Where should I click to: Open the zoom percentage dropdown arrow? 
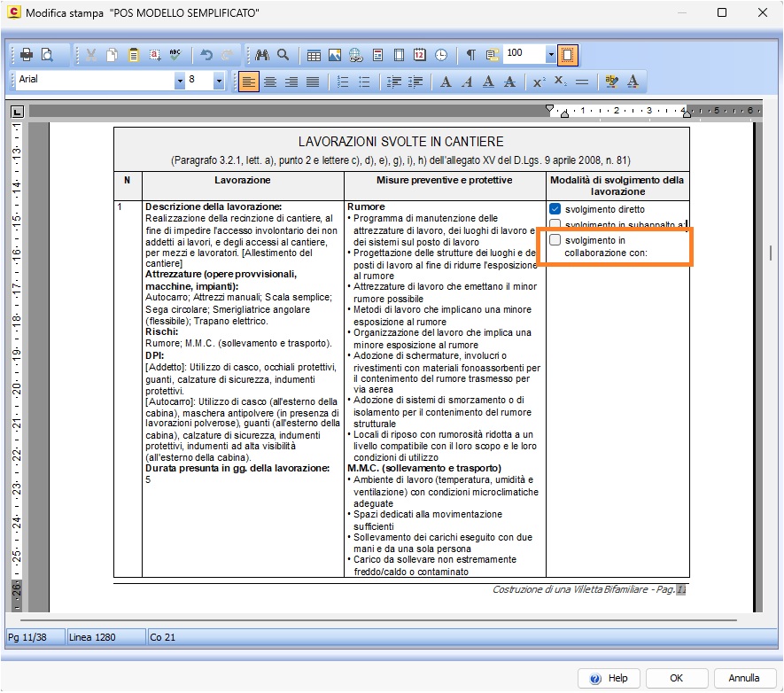tap(550, 54)
